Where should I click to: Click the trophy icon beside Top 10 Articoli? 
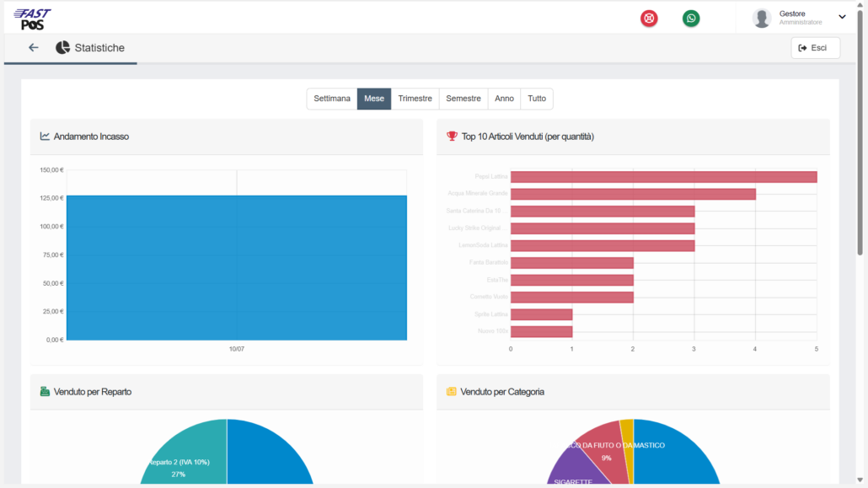pyautogui.click(x=452, y=137)
